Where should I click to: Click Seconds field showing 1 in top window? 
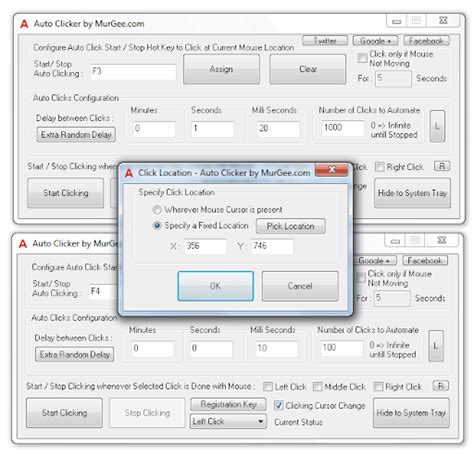212,129
